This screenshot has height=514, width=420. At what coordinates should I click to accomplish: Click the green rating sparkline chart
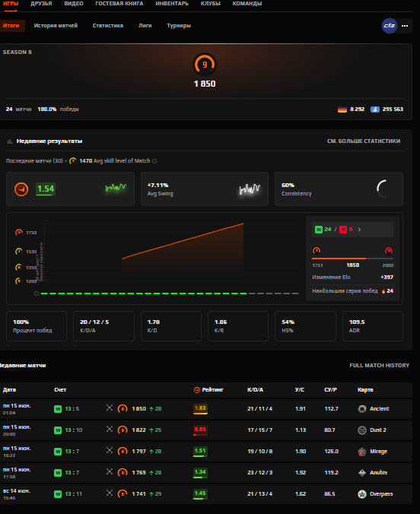click(x=116, y=188)
